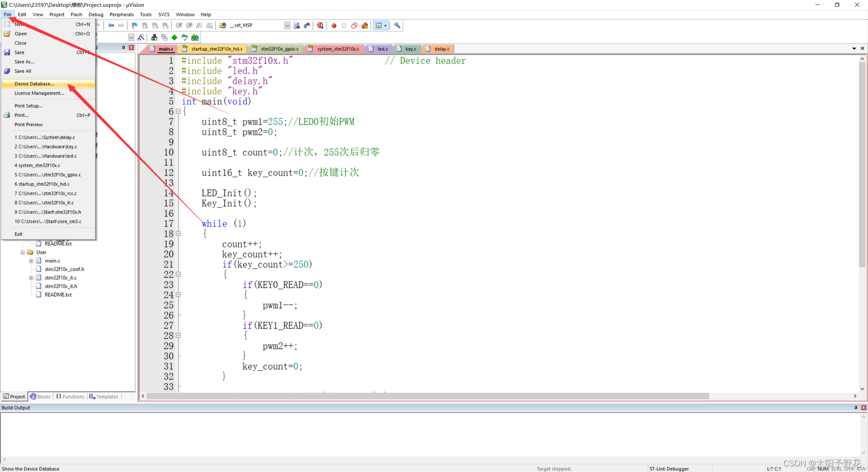Collapse the main function fold at line 6

(178, 111)
